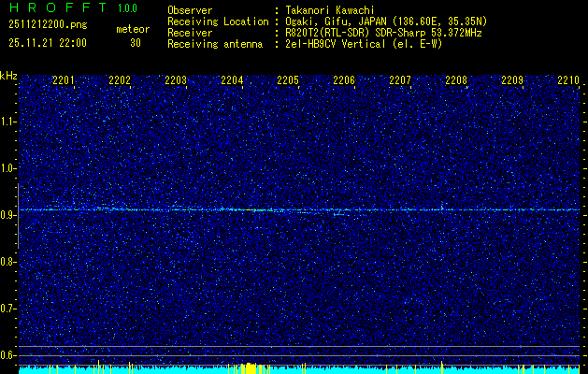The image size is (588, 374).
Task: Click the 1.0 kHz axis label
Action: pyautogui.click(x=7, y=169)
